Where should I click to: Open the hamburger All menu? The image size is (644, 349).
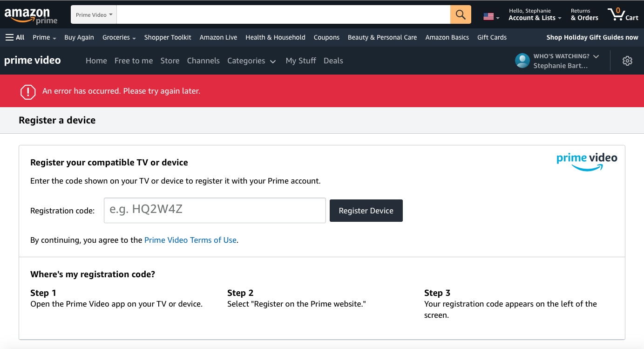tap(15, 37)
